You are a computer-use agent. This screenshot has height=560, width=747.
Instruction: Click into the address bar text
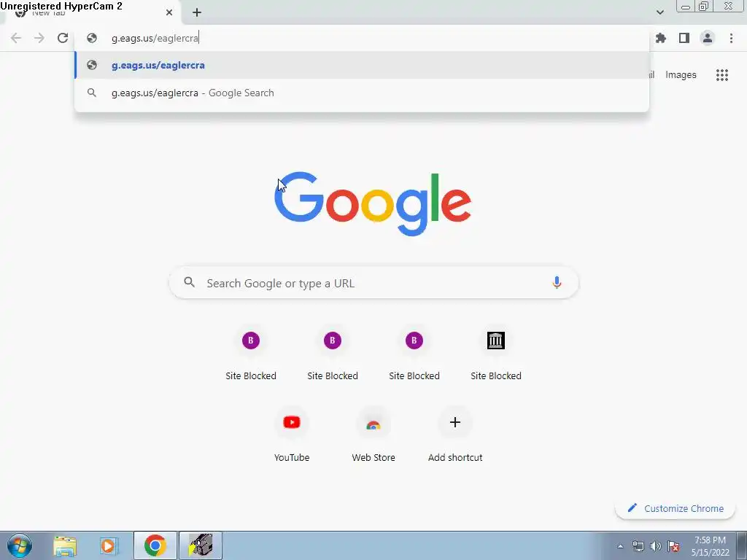point(155,38)
